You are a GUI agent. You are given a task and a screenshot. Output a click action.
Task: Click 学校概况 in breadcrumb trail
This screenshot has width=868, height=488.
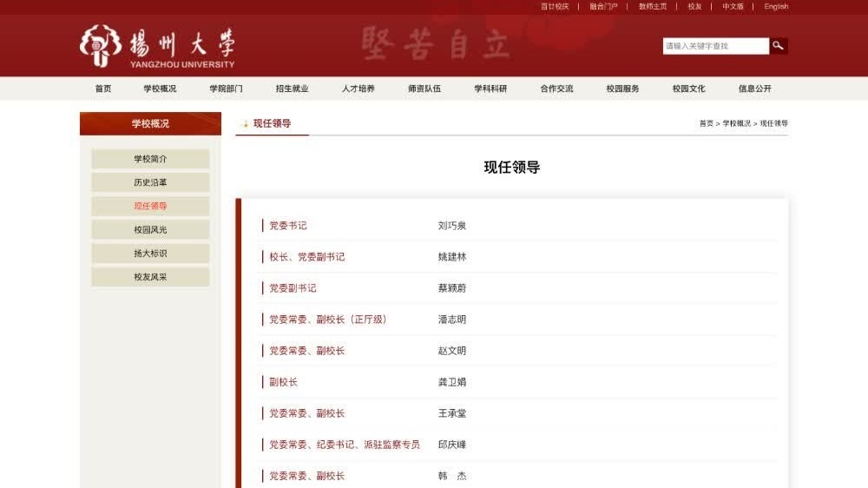click(x=736, y=123)
